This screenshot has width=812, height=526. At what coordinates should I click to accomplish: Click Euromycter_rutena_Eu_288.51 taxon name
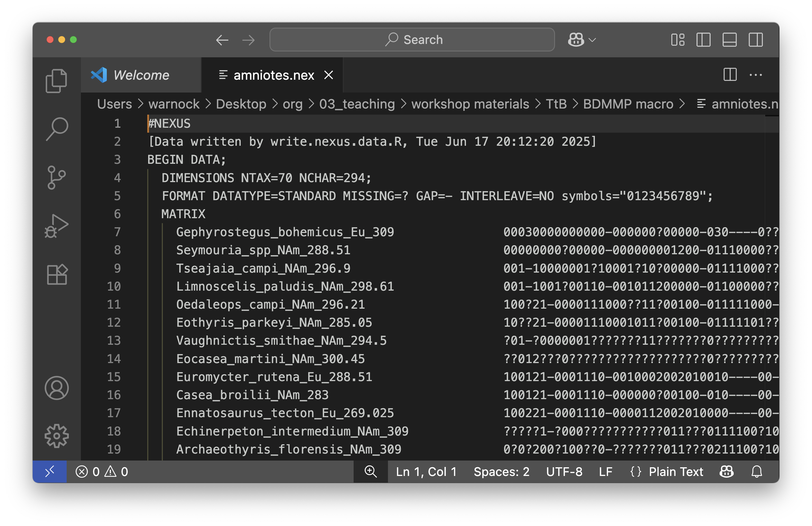[x=274, y=377]
